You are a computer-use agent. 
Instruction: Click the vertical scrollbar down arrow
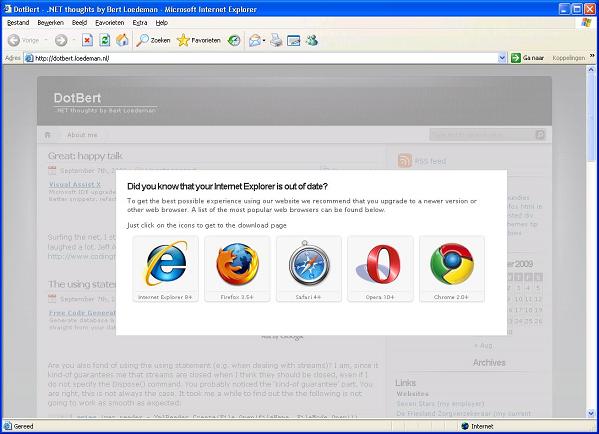pyautogui.click(x=591, y=413)
